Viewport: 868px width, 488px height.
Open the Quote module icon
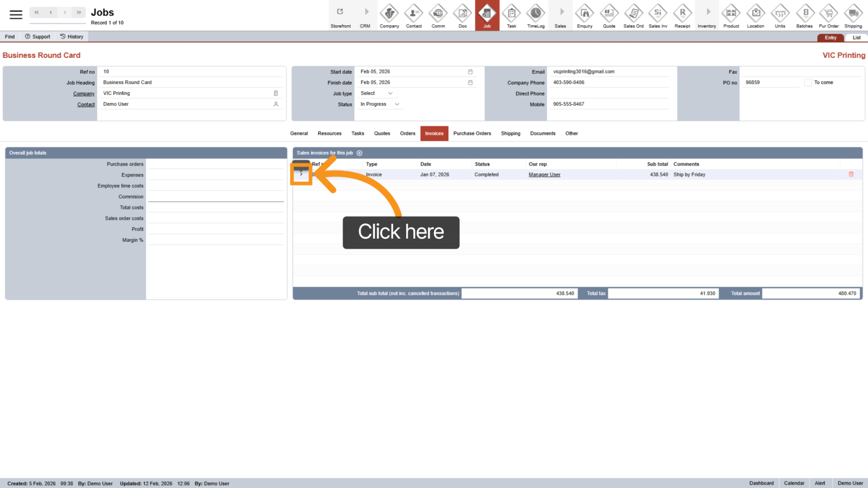(609, 15)
